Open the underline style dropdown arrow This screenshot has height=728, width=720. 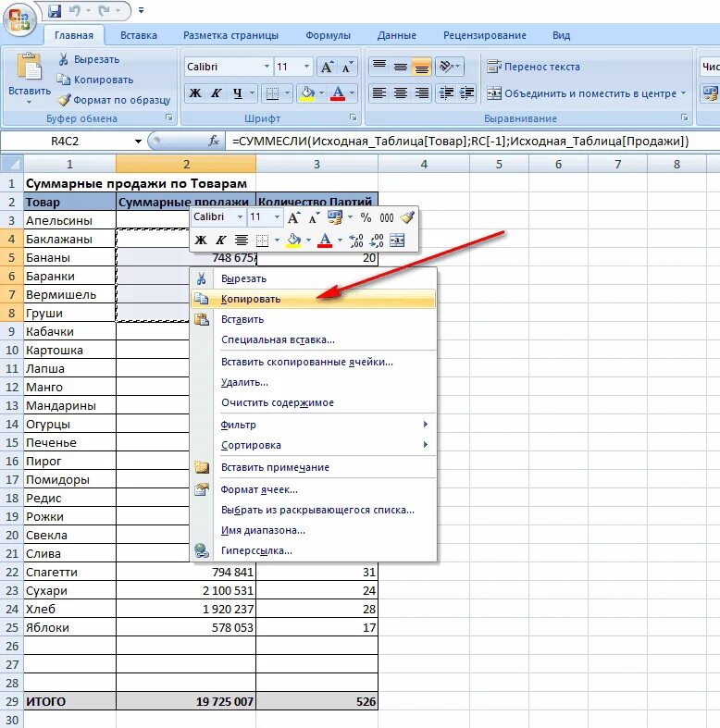pyautogui.click(x=252, y=93)
